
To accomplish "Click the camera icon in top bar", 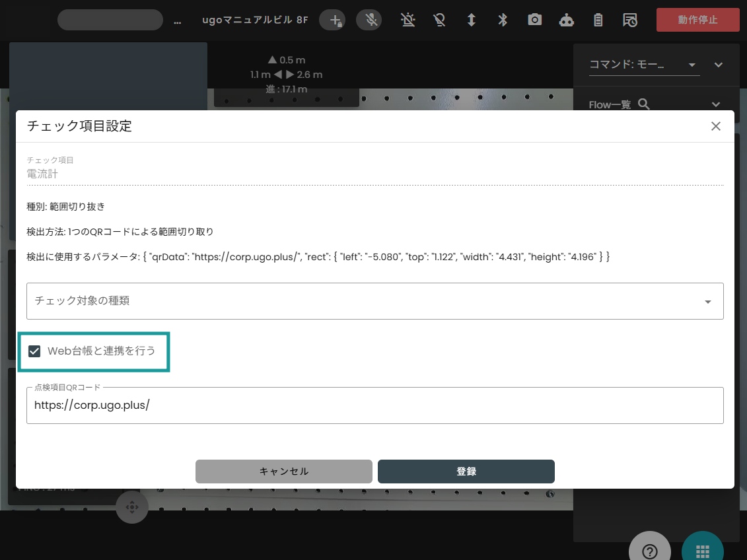I will click(534, 20).
